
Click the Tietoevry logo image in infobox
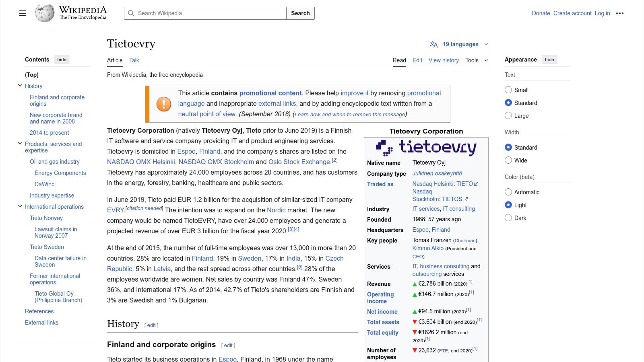pos(426,148)
